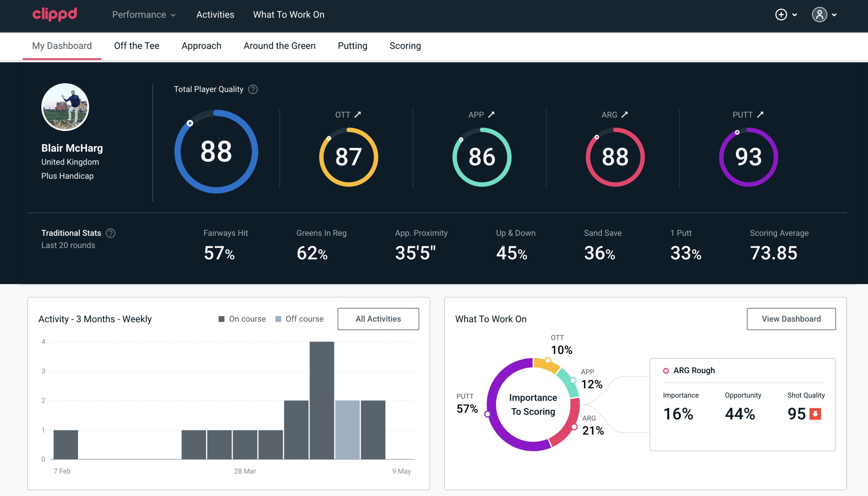Screen dimensions: 868x496
Task: Select the Scoring tab
Action: pyautogui.click(x=405, y=45)
